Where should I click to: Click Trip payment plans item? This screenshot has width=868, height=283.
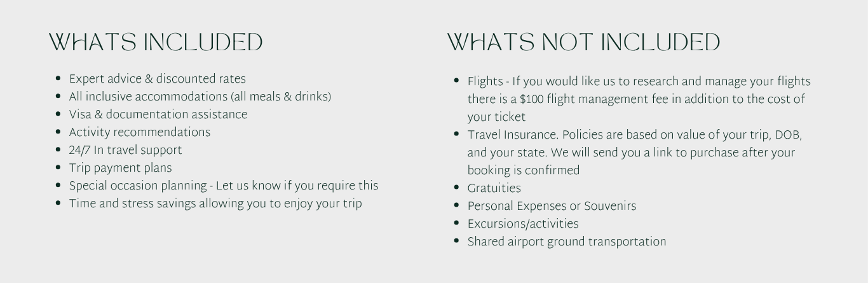pos(120,169)
